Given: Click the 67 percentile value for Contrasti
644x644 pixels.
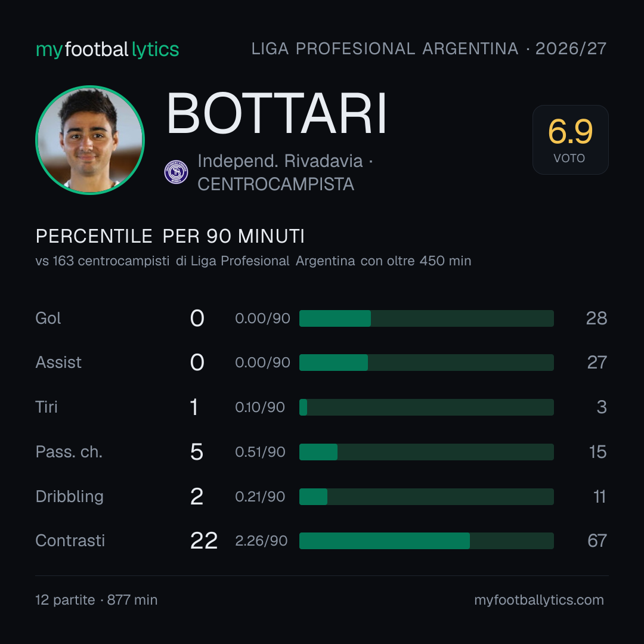Looking at the screenshot, I should (597, 540).
